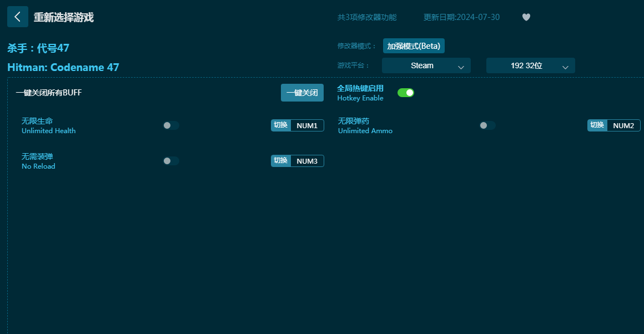The image size is (644, 334).
Task: Click the 游戏平台 label
Action: tap(353, 65)
